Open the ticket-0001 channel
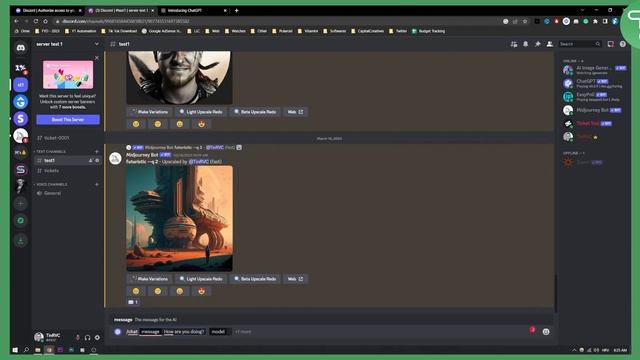Image resolution: width=640 pixels, height=360 pixels. [67, 138]
